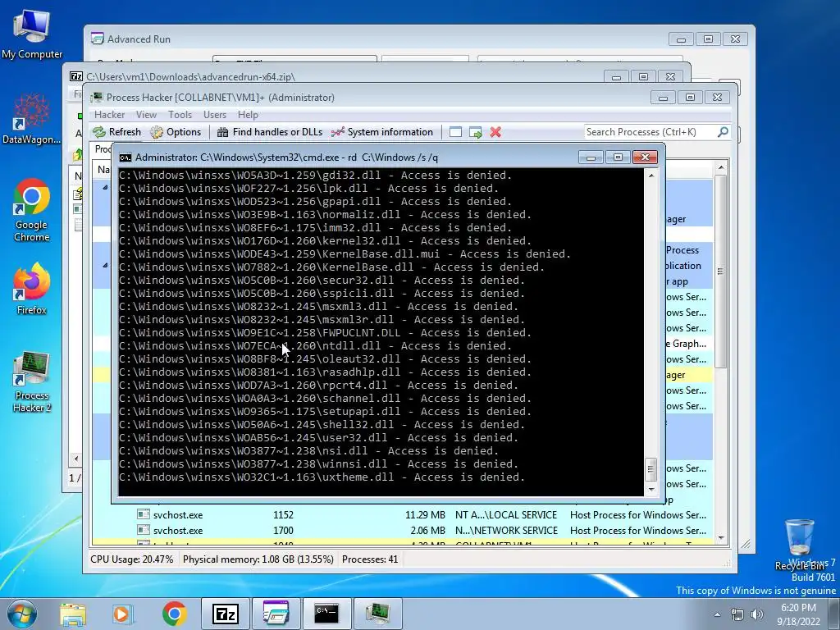Open the Tools menu
This screenshot has width=840, height=630.
pyautogui.click(x=180, y=115)
